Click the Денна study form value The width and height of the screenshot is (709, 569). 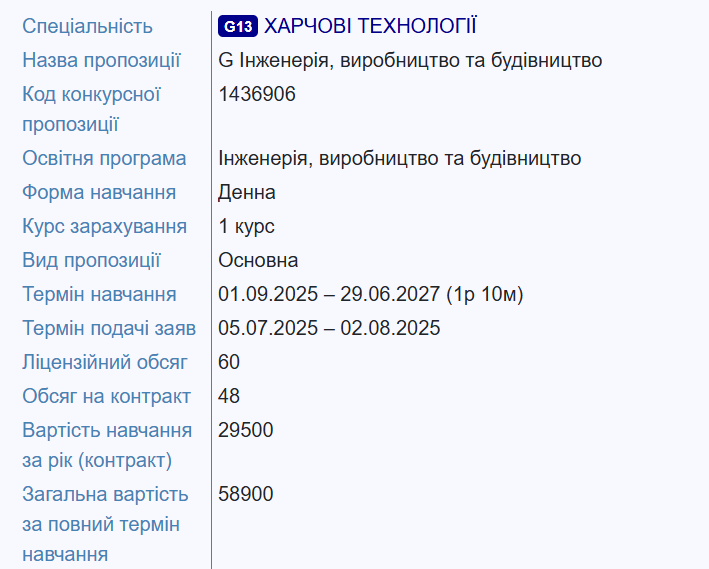[246, 192]
